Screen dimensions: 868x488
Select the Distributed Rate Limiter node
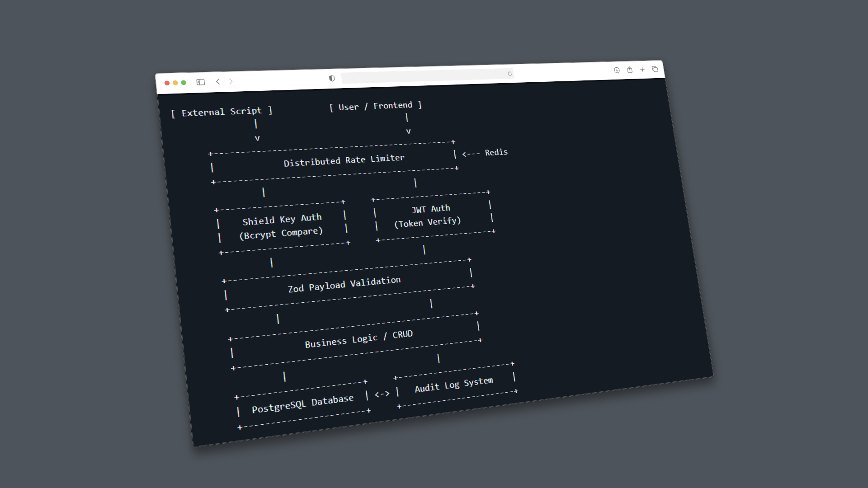344,160
